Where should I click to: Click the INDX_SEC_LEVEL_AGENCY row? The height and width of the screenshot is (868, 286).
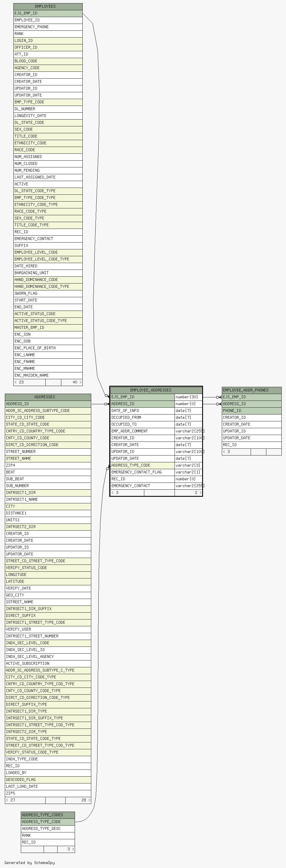(x=48, y=657)
